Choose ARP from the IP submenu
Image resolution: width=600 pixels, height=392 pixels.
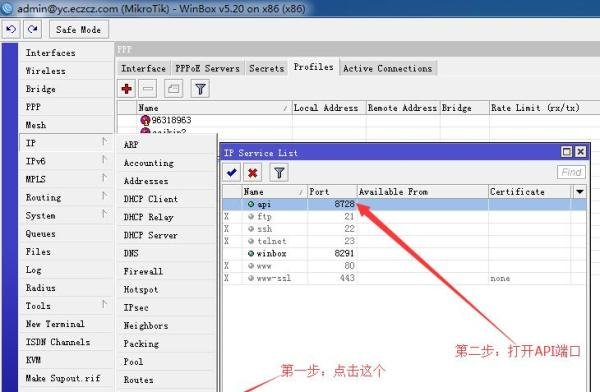pos(166,145)
